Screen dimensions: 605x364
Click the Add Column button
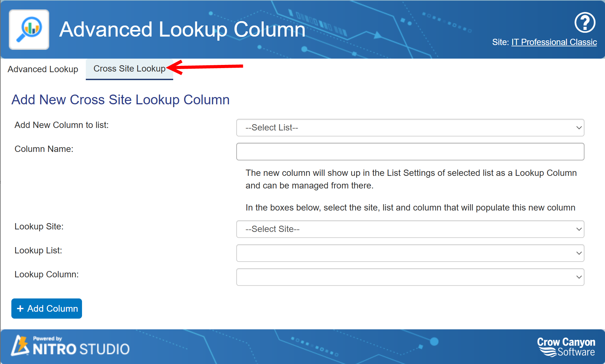[x=47, y=309]
